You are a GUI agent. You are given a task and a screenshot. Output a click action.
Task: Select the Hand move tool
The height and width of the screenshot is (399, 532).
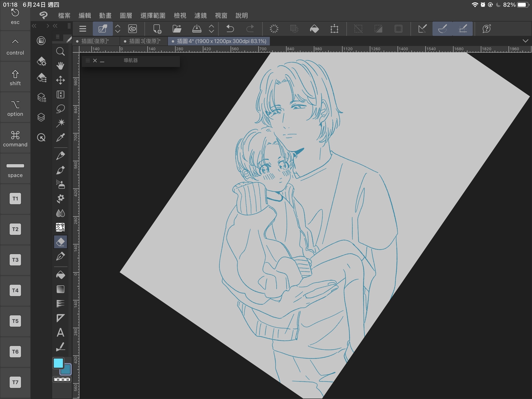(60, 66)
